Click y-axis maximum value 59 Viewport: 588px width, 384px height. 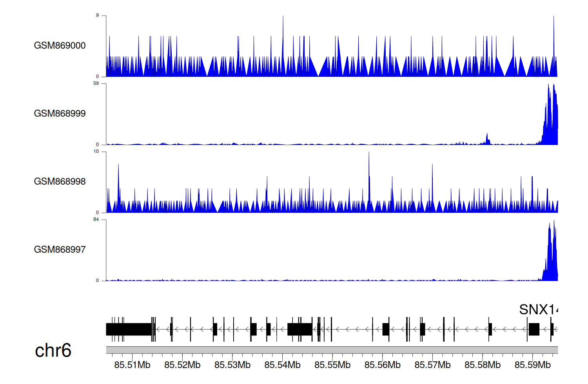coord(96,83)
